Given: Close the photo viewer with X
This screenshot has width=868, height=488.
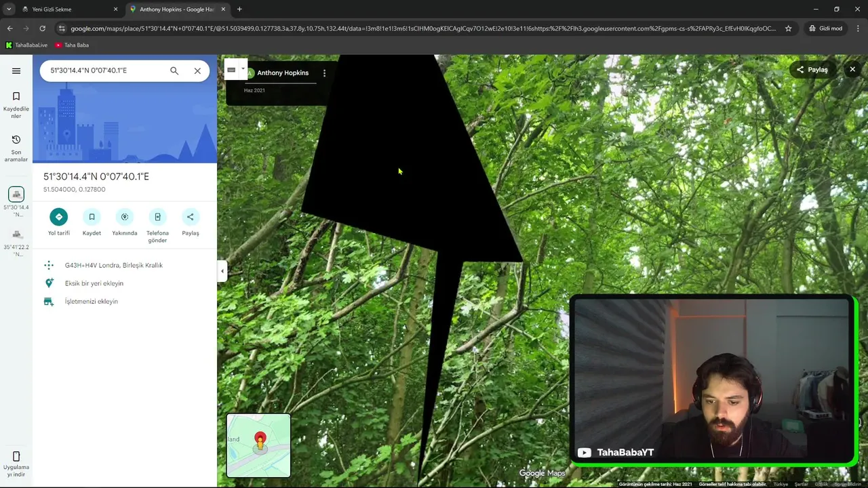Looking at the screenshot, I should pyautogui.click(x=852, y=70).
